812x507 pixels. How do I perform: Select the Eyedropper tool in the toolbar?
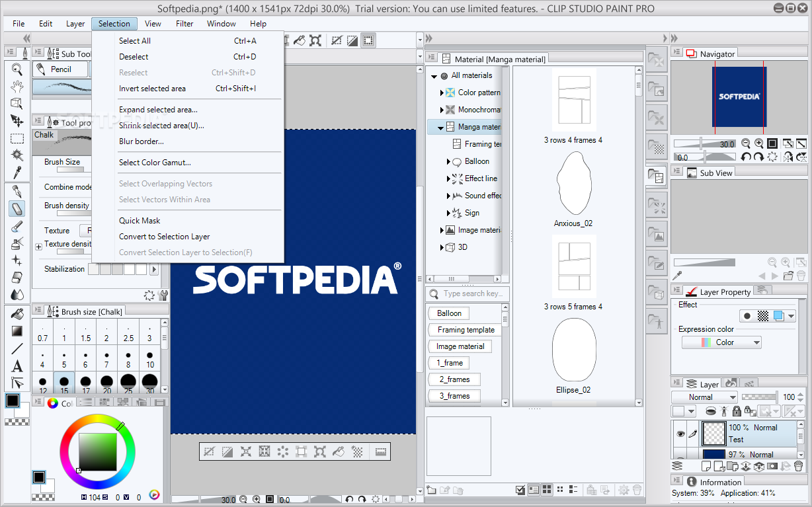click(17, 173)
